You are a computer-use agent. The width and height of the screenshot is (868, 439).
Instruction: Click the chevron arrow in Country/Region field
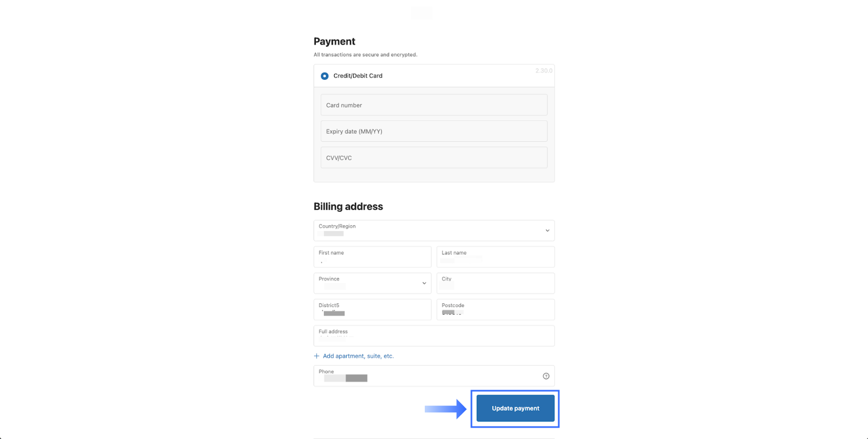(x=547, y=231)
